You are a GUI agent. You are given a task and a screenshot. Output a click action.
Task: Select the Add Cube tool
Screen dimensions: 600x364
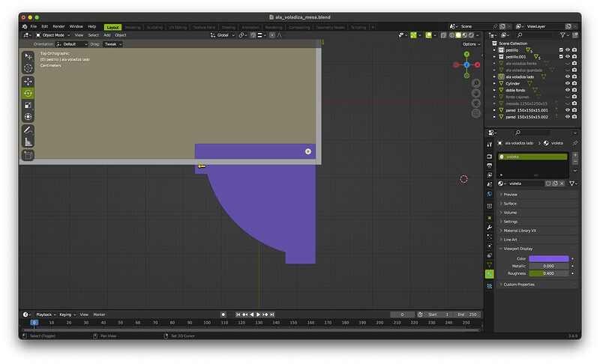[x=28, y=156]
